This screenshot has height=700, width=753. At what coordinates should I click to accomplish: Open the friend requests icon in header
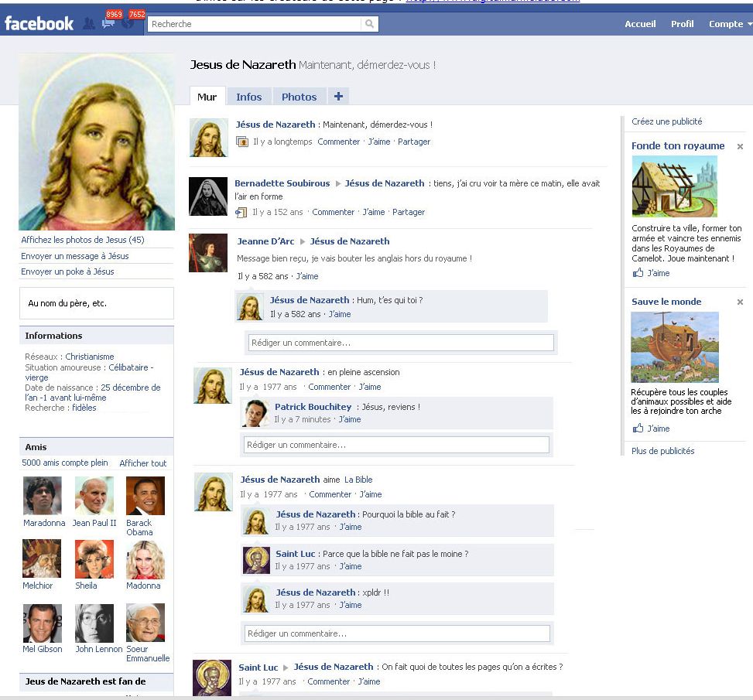pyautogui.click(x=89, y=23)
